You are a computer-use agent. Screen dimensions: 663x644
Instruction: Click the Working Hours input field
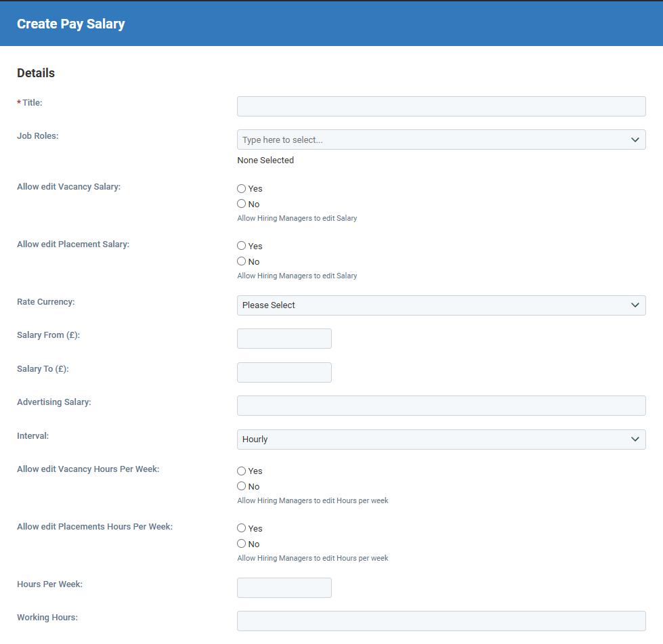click(x=441, y=621)
